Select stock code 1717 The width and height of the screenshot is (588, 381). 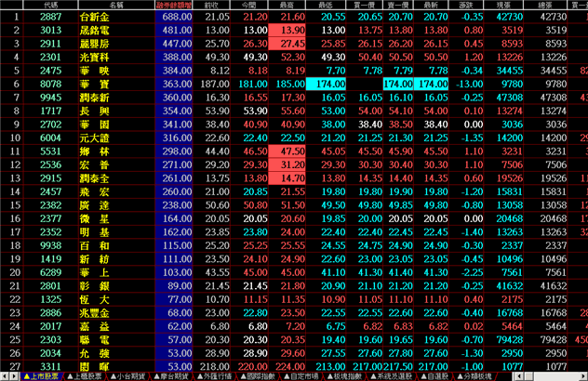50,112
